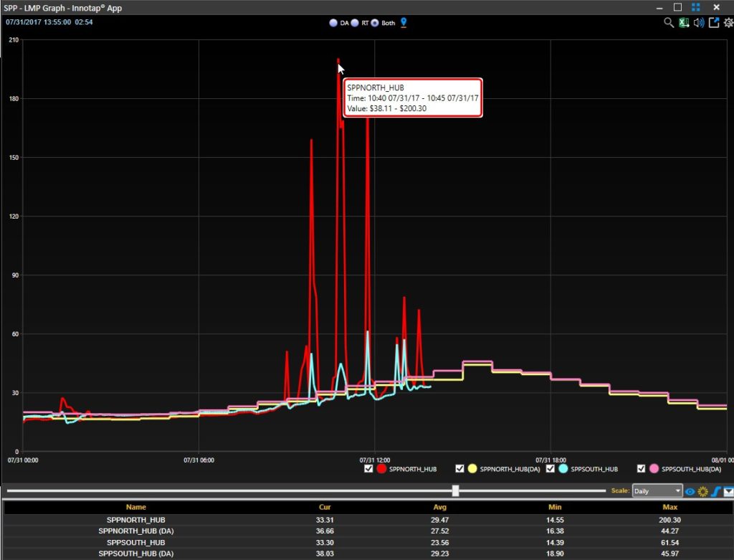The image size is (734, 560).
Task: Click the pink SPPSOUTH_HUB(DA) legend color dot
Action: tap(654, 469)
